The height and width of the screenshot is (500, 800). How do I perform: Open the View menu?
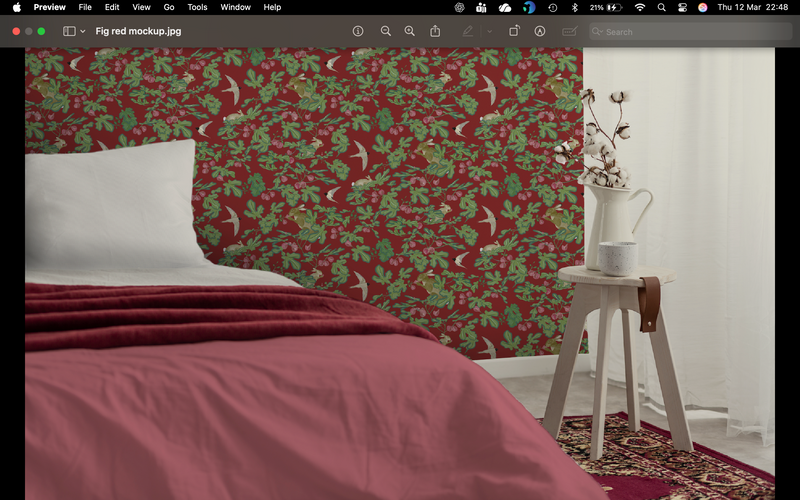[x=141, y=7]
